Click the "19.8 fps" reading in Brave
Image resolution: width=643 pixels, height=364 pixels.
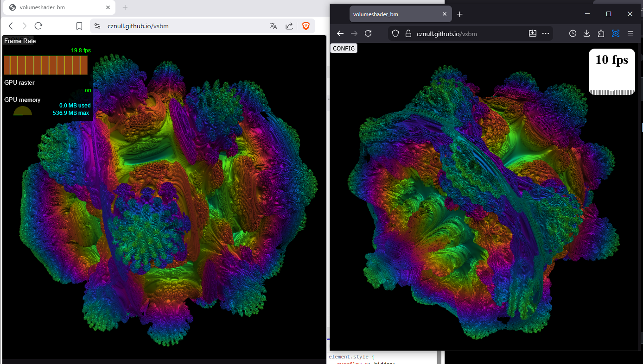[81, 50]
